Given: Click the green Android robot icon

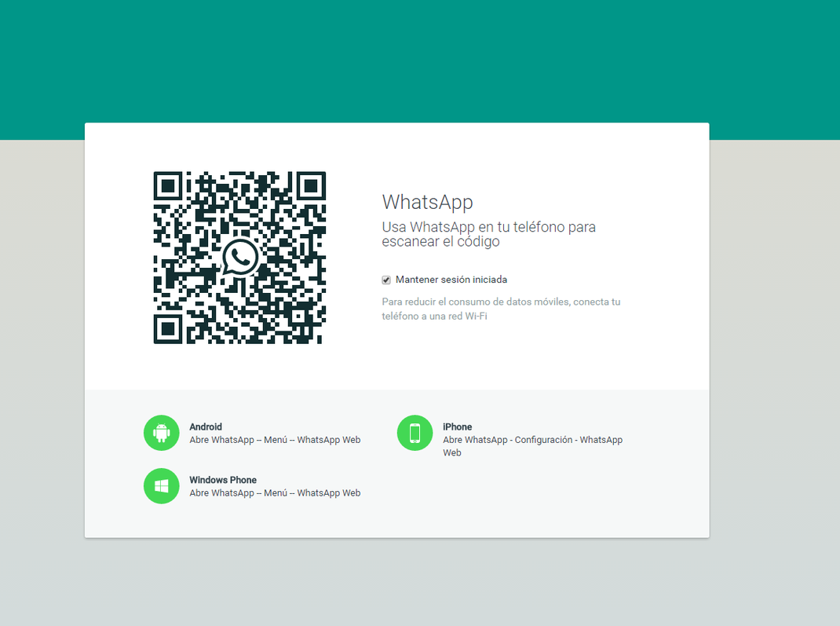Looking at the screenshot, I should coord(161,433).
